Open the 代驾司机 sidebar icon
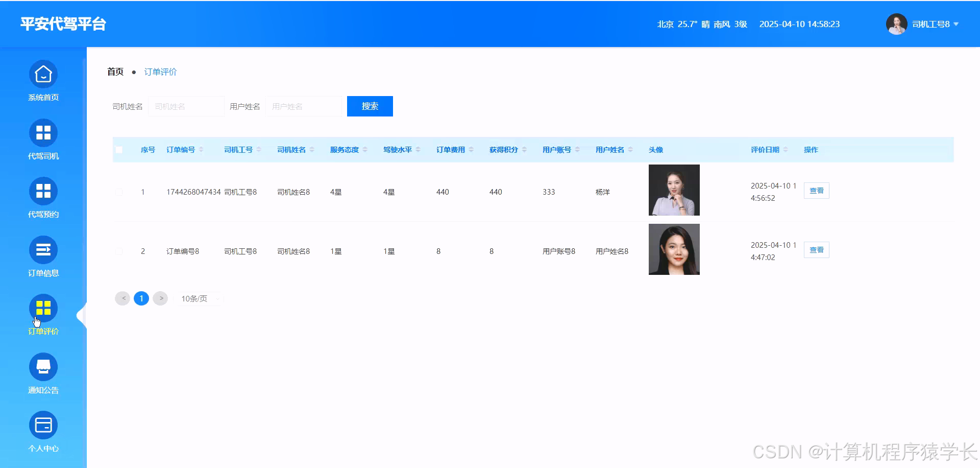The height and width of the screenshot is (468, 980). click(43, 133)
